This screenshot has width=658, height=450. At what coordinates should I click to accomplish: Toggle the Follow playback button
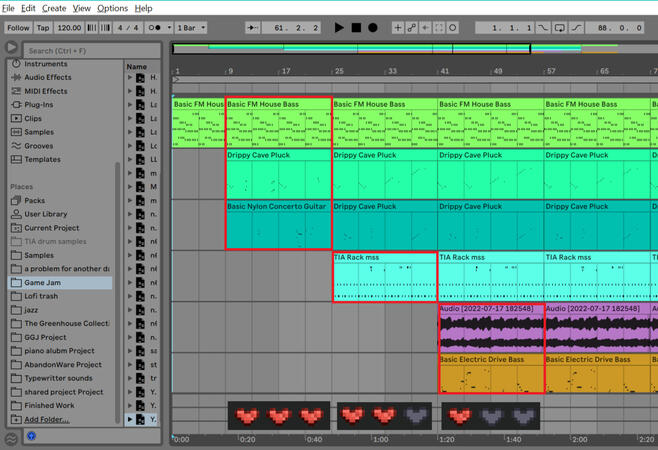(x=18, y=28)
